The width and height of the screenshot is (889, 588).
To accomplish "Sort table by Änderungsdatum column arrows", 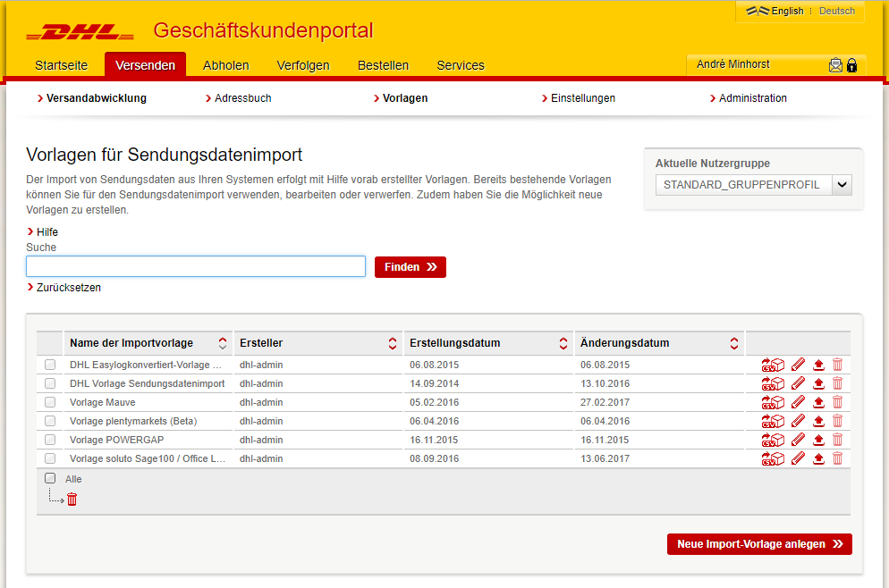I will (733, 343).
